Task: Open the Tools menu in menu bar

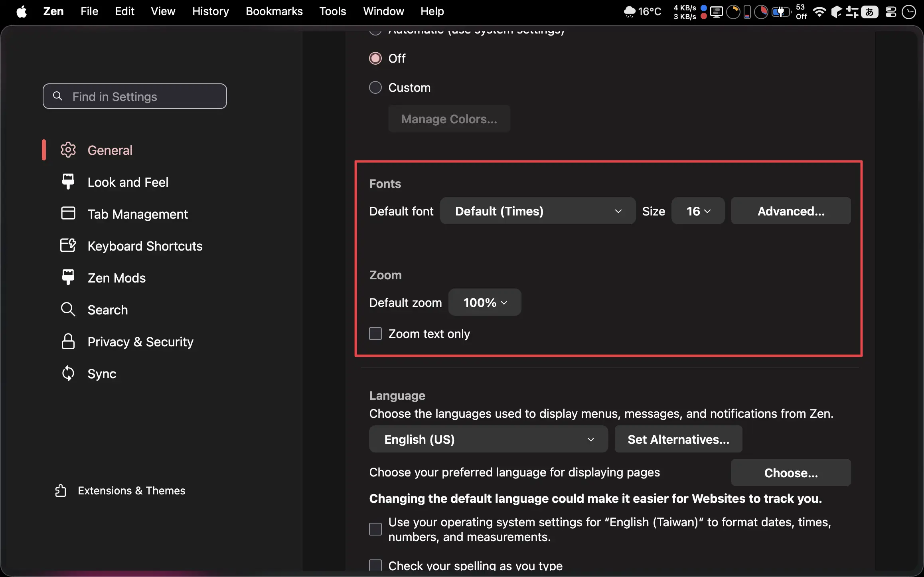Action: (x=332, y=11)
